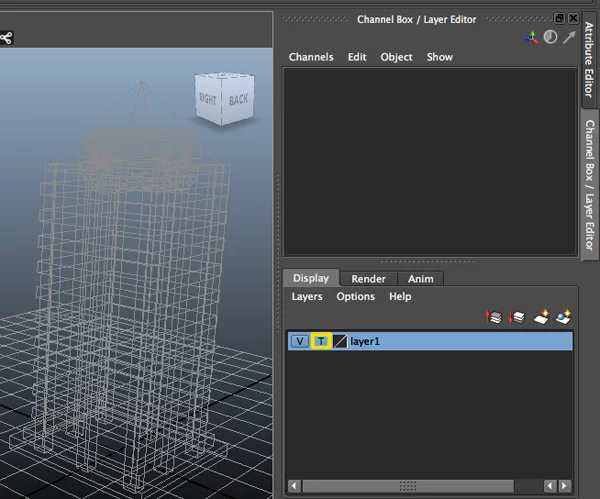Viewport: 600px width, 499px height.
Task: Open layer1 color swatch
Action: click(340, 341)
